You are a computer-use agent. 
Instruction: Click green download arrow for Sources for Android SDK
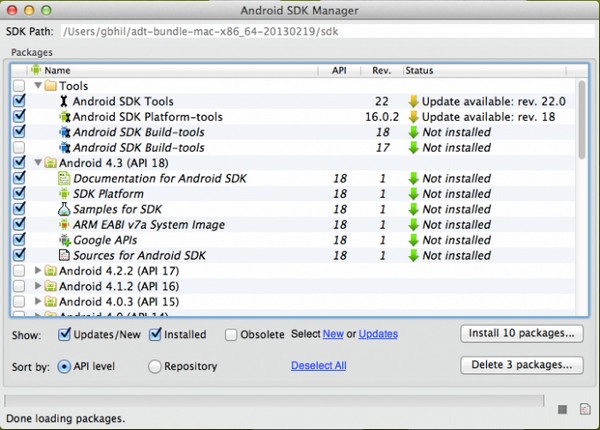(x=413, y=255)
